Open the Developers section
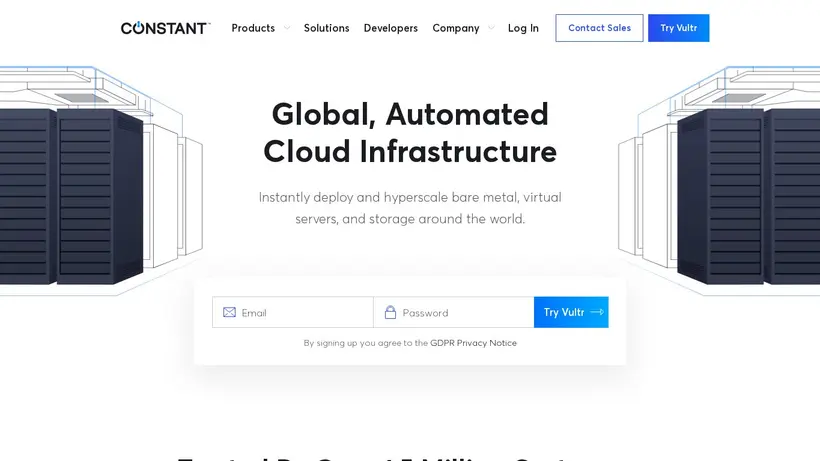The image size is (820, 461). [391, 28]
